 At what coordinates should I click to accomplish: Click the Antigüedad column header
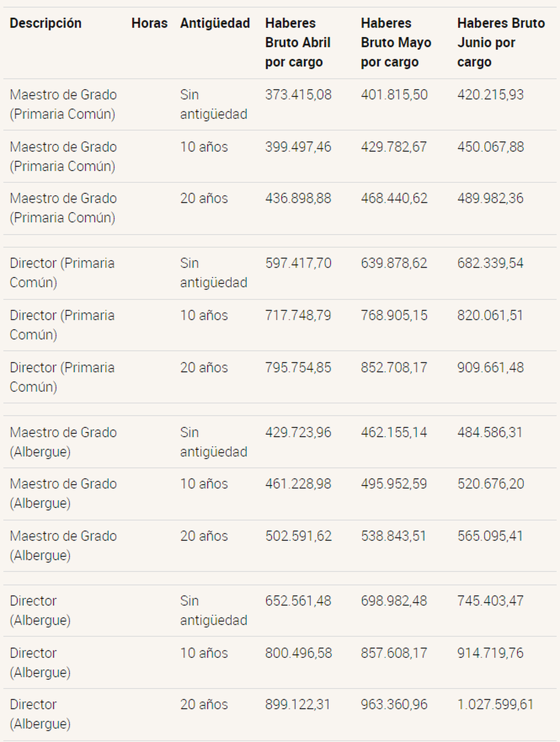(x=215, y=23)
